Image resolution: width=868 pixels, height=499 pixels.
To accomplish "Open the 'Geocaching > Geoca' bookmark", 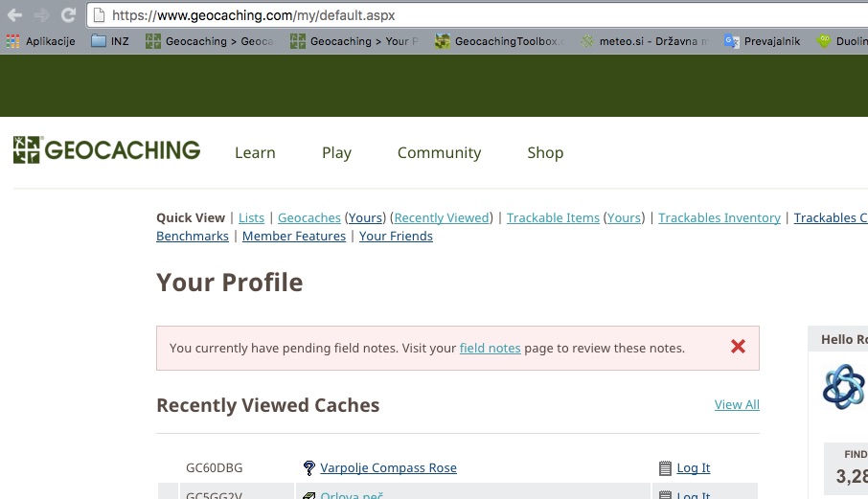I will [209, 41].
